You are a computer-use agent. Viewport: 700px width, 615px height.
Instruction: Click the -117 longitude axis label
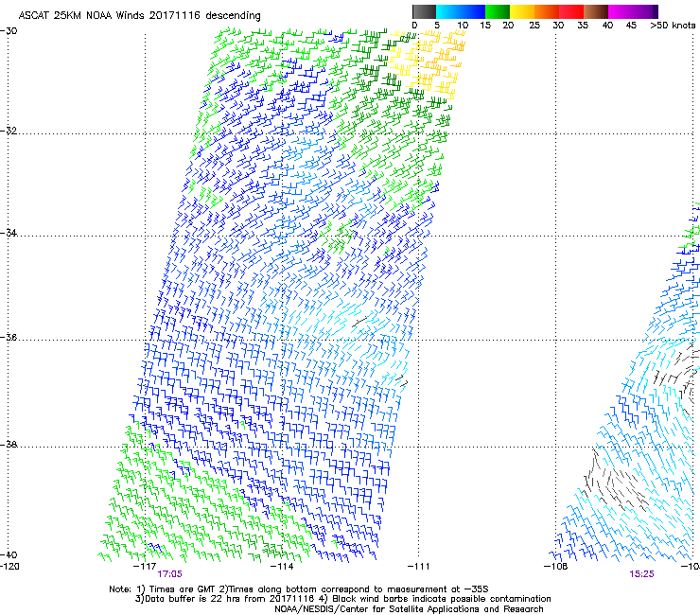tap(145, 567)
